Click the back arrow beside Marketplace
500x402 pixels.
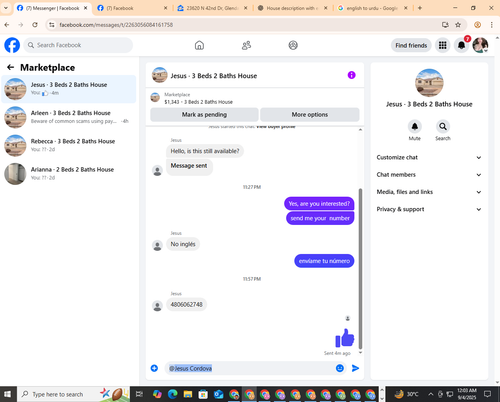click(x=11, y=67)
